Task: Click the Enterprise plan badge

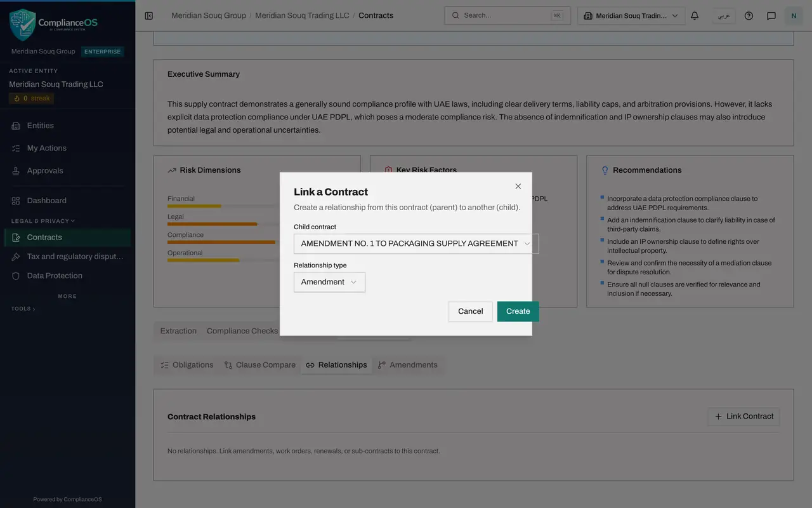Action: [x=102, y=52]
